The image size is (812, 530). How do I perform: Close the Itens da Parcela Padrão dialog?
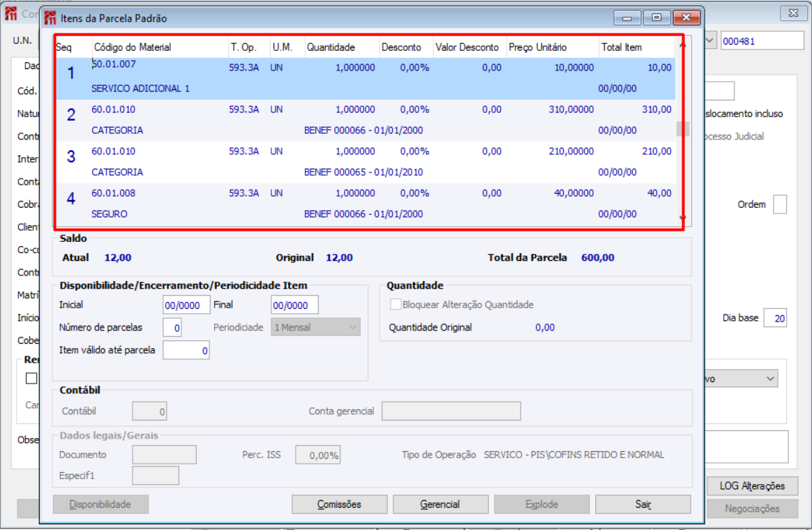coord(686,18)
